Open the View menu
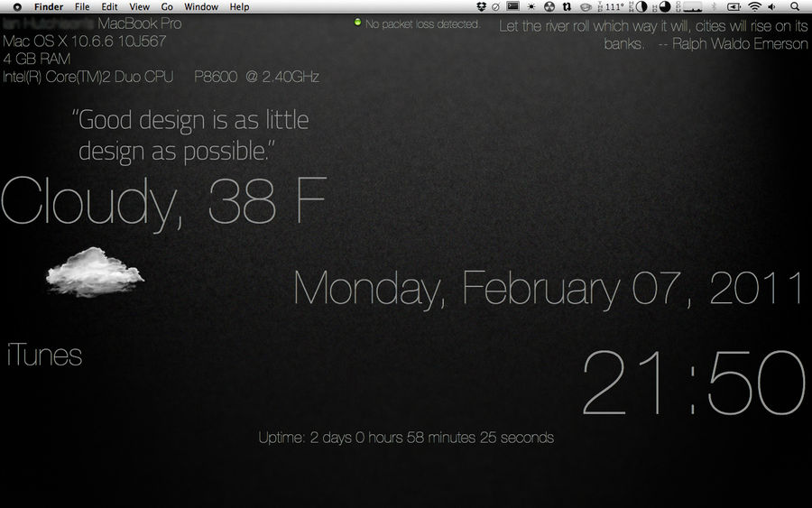The image size is (812, 508). pyautogui.click(x=139, y=6)
